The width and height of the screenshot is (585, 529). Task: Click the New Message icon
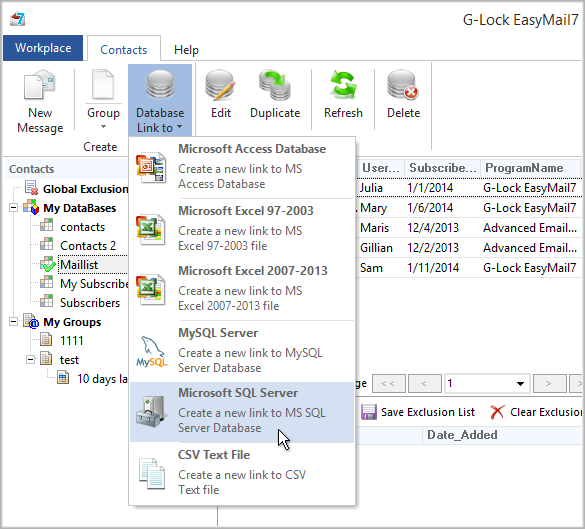pos(40,84)
